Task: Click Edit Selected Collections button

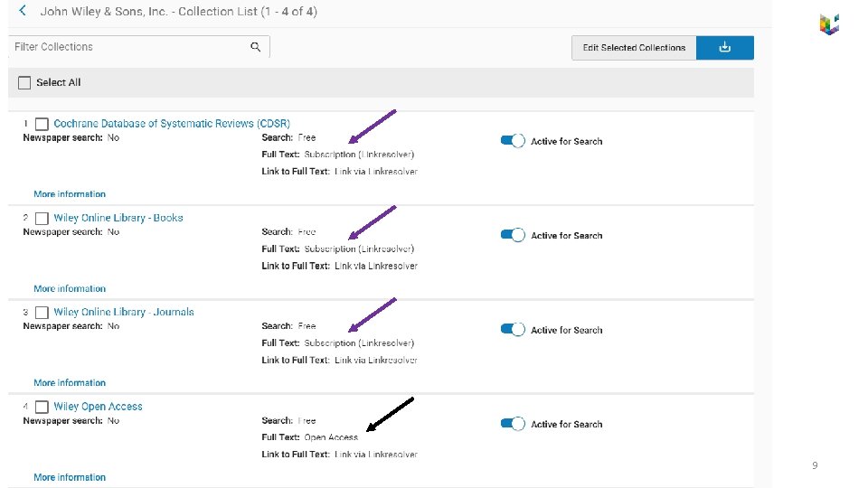Action: point(634,48)
